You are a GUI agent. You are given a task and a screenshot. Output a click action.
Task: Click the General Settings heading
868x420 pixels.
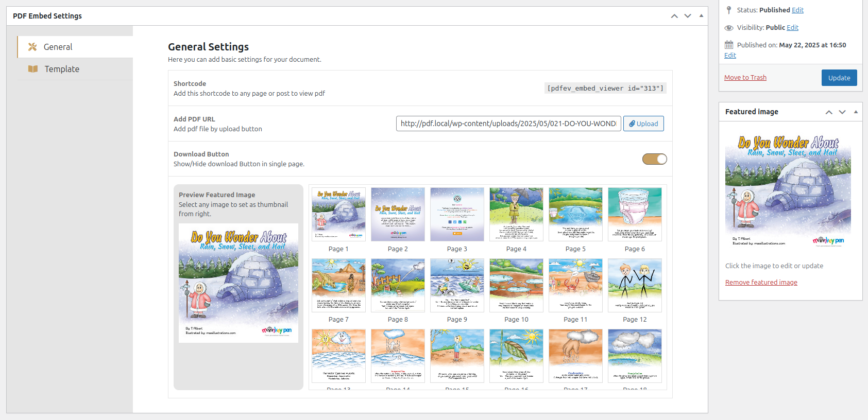(x=208, y=47)
